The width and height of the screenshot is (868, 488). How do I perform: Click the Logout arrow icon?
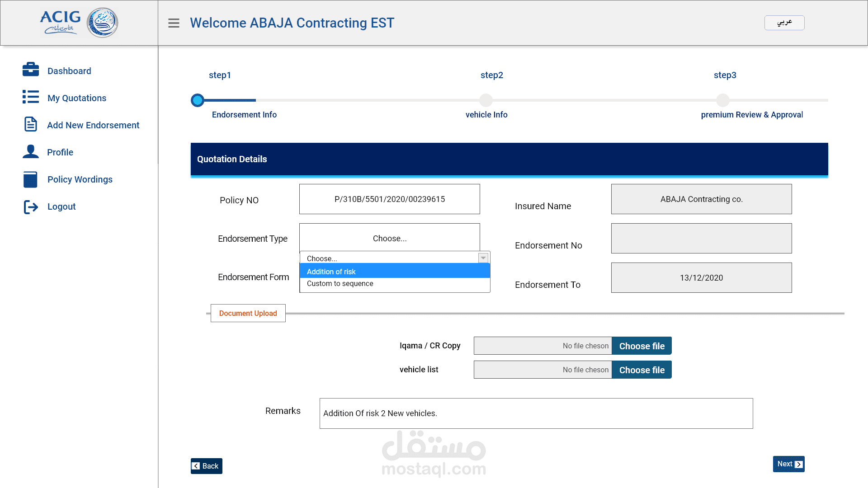(31, 207)
